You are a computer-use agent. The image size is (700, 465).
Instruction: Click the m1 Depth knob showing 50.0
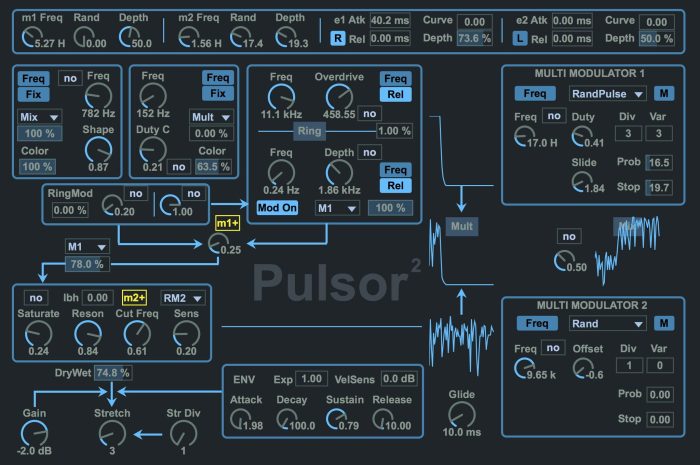(128, 37)
